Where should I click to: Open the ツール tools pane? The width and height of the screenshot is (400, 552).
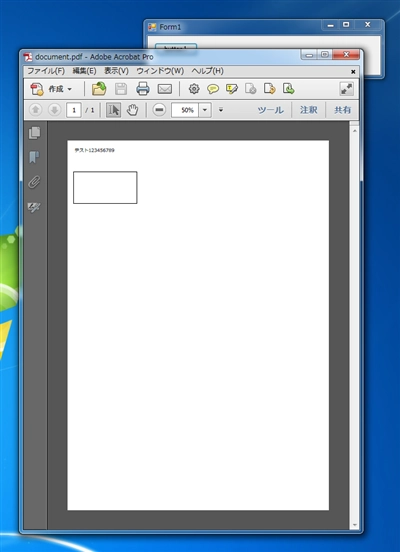(x=270, y=110)
